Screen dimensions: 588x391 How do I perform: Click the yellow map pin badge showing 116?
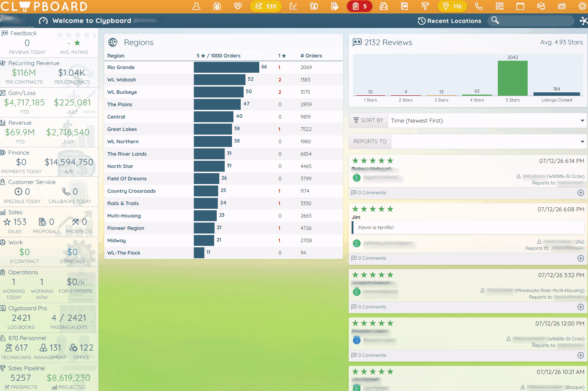click(x=452, y=6)
